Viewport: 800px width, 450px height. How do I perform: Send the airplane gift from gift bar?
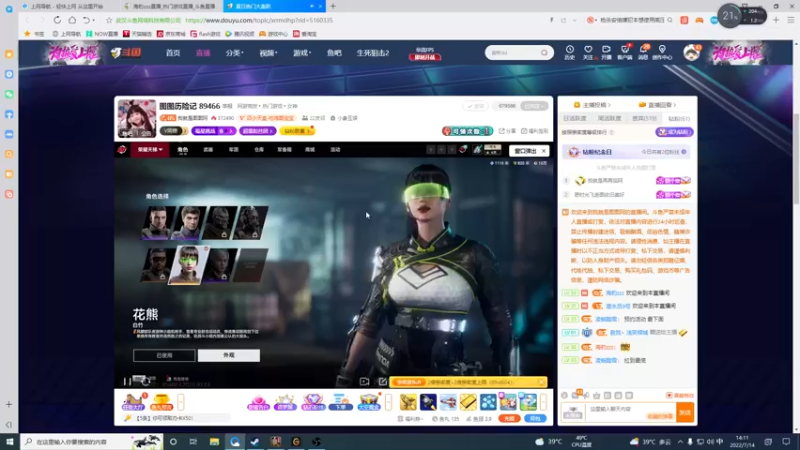pyautogui.click(x=448, y=402)
